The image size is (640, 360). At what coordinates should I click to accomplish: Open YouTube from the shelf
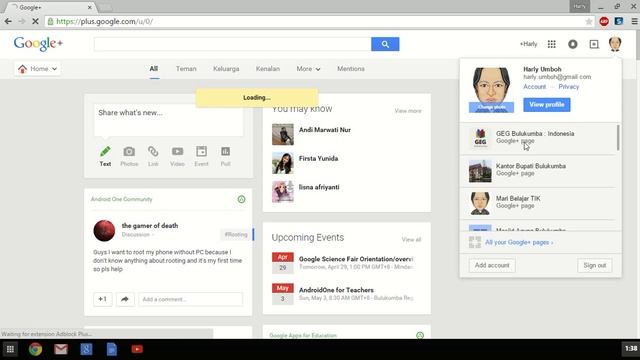(x=137, y=349)
